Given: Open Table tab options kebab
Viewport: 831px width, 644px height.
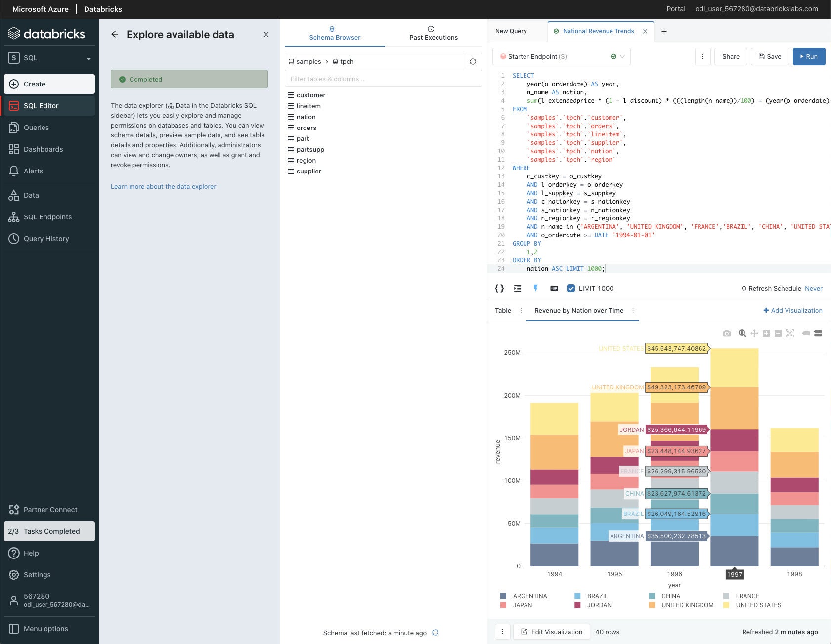Looking at the screenshot, I should tap(521, 310).
